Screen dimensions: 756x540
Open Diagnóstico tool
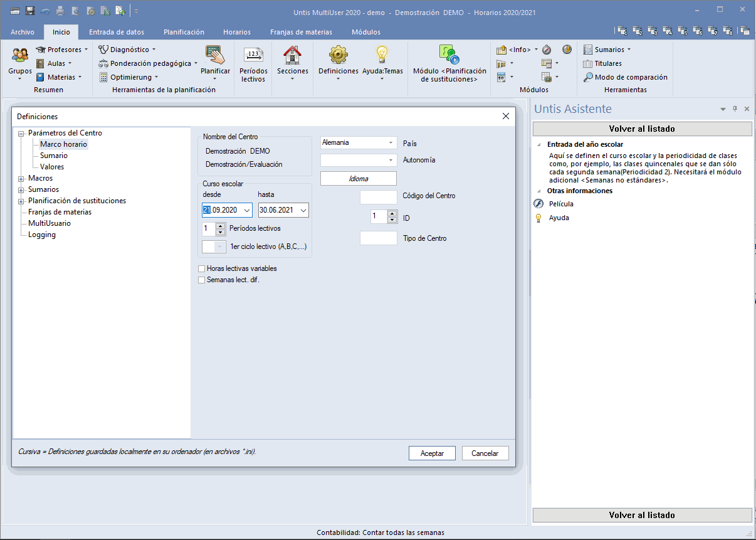127,50
